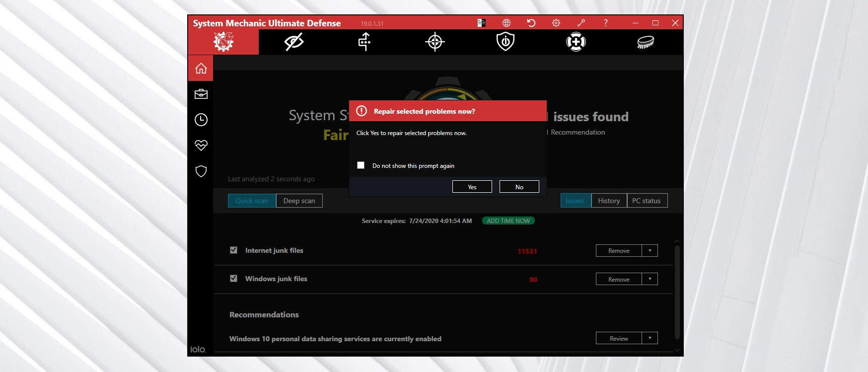Image resolution: width=868 pixels, height=372 pixels.
Task: Select the ByePass password manager icon
Action: 364,42
